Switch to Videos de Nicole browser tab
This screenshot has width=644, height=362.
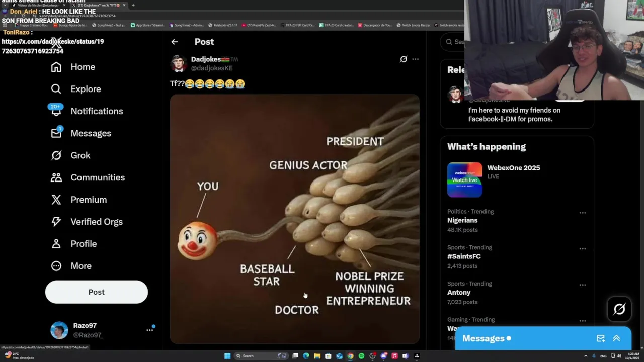tap(40, 5)
